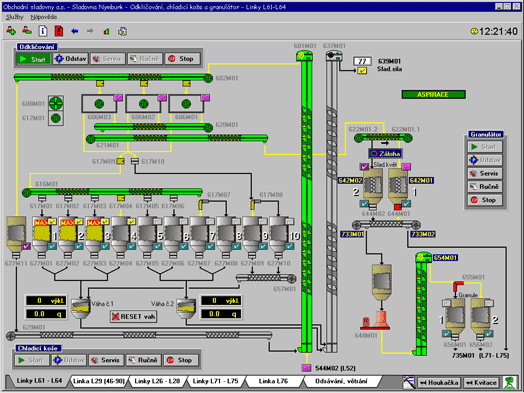
Task: Open the Odsávání, větrání tab
Action: coord(341,381)
